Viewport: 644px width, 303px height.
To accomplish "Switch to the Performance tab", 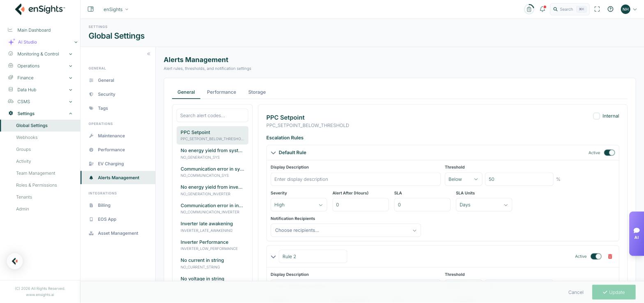I will (x=221, y=92).
